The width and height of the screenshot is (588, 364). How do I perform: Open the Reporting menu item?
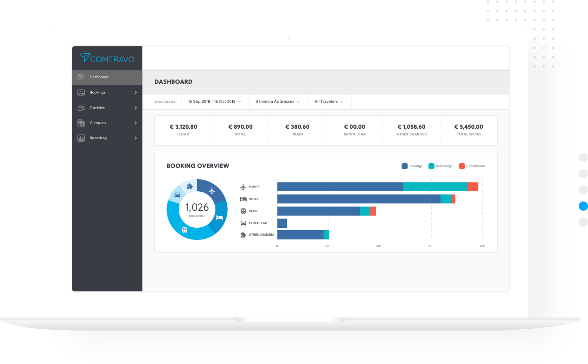point(98,138)
